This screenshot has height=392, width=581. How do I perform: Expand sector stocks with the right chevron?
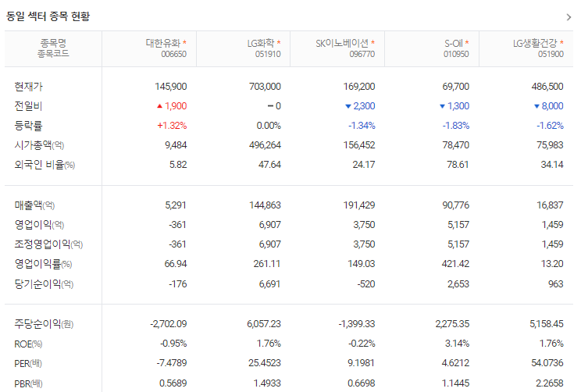click(x=569, y=17)
